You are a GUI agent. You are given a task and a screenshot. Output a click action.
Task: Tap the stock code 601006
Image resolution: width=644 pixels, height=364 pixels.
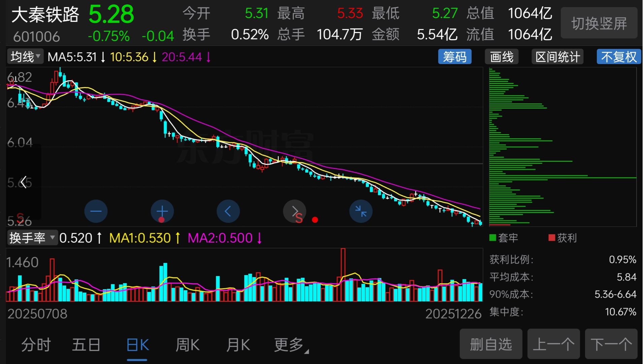tap(36, 36)
